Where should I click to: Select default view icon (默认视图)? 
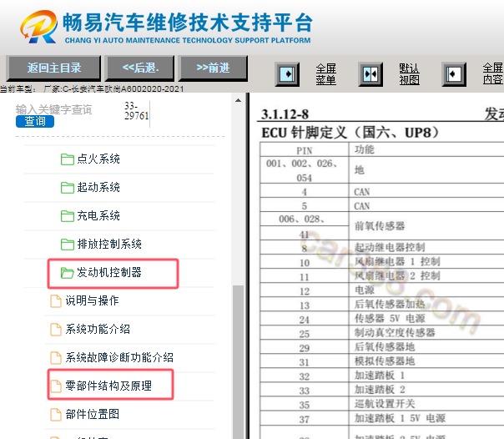pos(370,74)
